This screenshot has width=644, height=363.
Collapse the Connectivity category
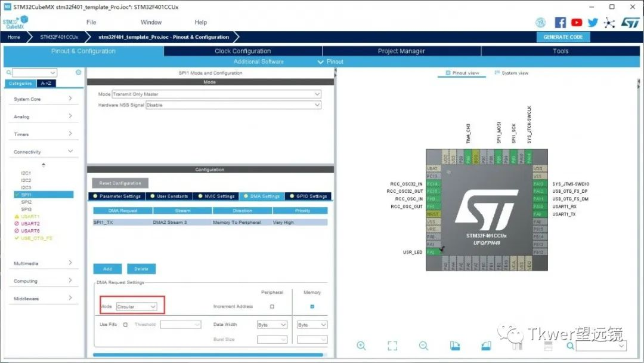point(43,152)
